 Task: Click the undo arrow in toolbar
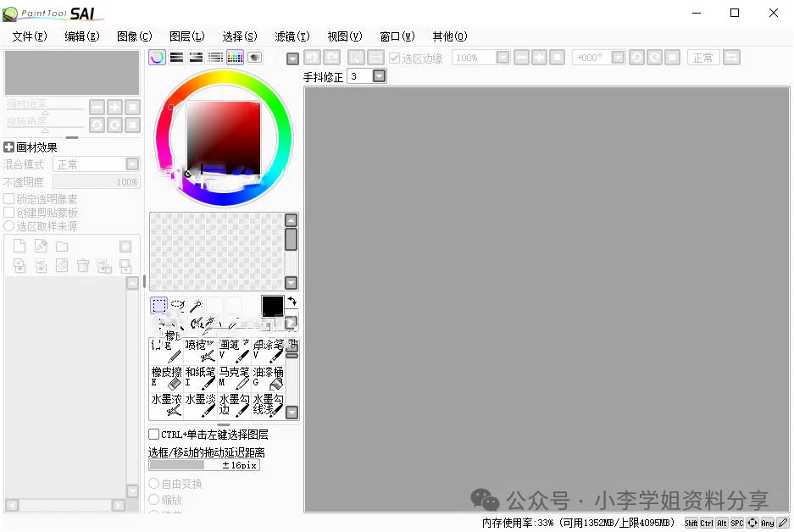tap(313, 58)
